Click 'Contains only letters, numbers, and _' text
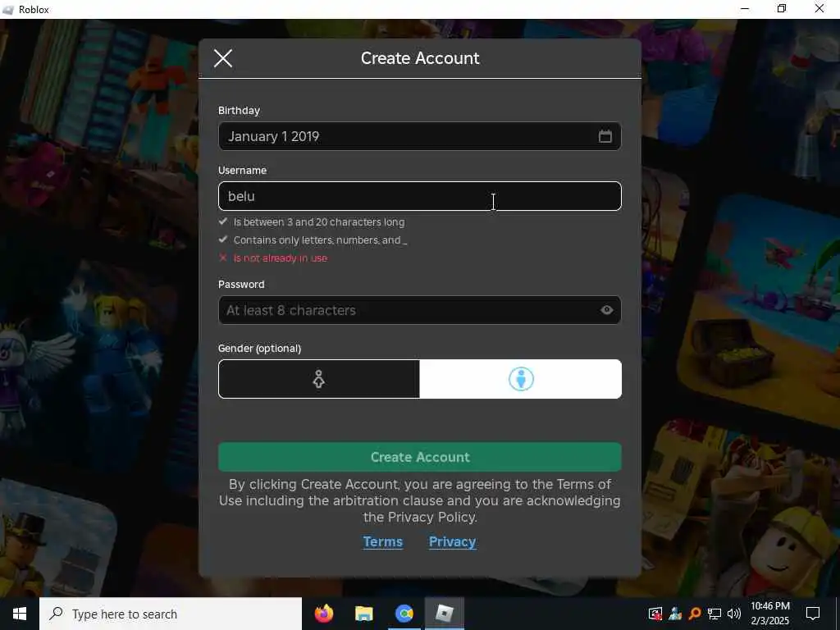Viewport: 840px width, 630px height. click(320, 240)
